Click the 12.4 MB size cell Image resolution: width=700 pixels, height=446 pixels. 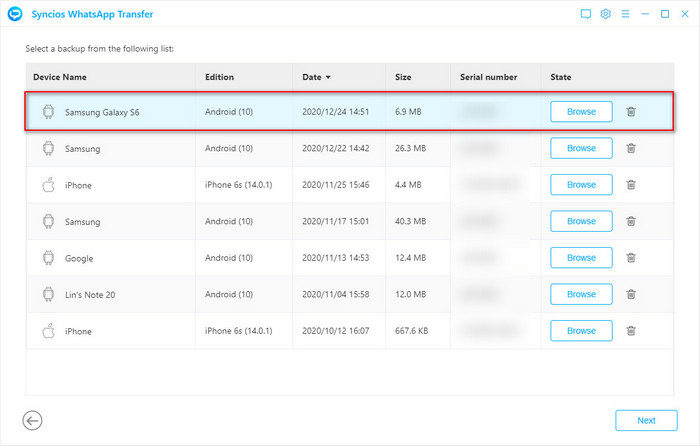(x=410, y=258)
